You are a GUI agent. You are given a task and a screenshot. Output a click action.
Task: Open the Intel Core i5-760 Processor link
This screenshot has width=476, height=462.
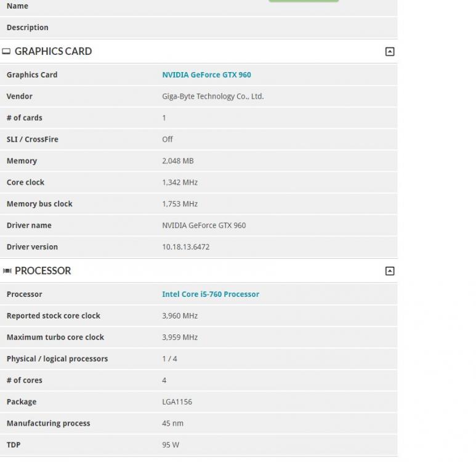click(210, 294)
